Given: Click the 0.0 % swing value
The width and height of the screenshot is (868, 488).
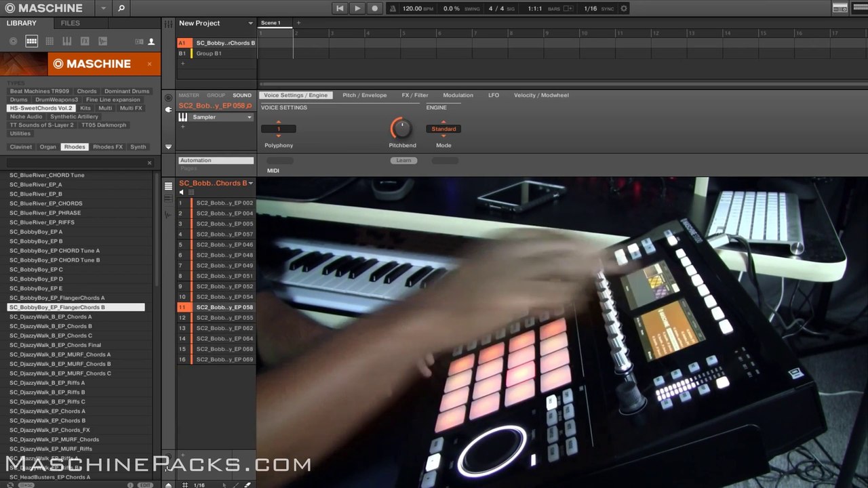Looking at the screenshot, I should pyautogui.click(x=451, y=8).
